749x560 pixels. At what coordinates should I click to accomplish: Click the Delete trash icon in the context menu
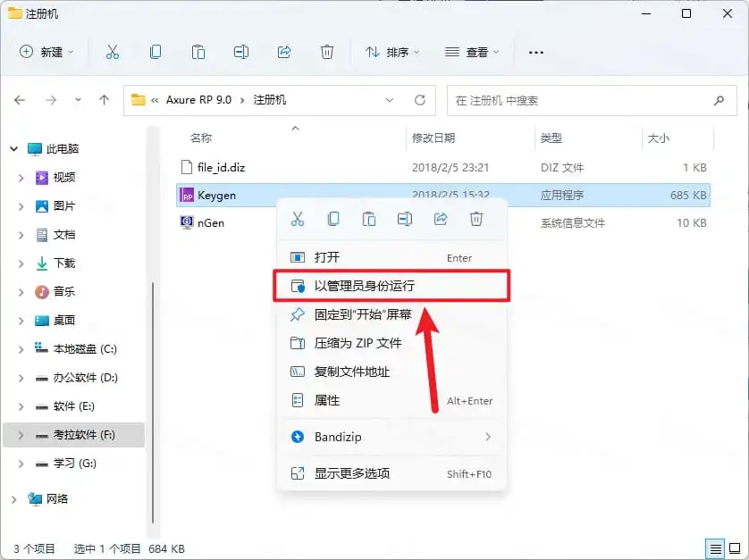point(476,219)
